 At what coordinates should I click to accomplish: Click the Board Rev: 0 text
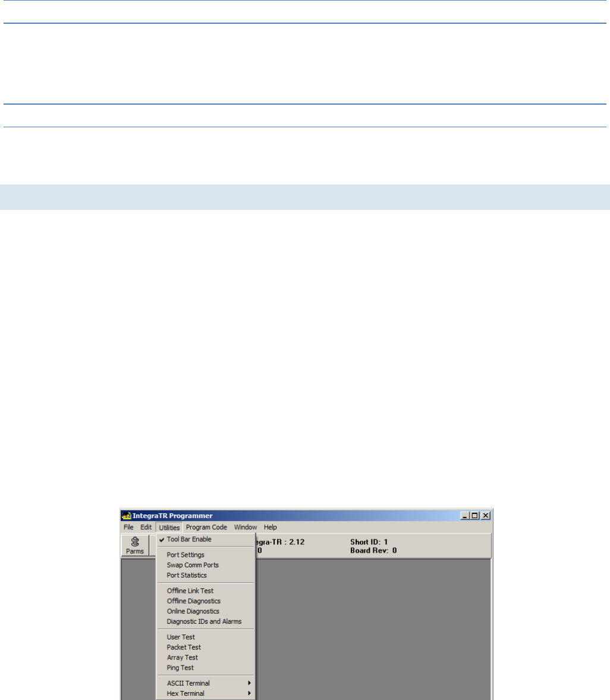(x=373, y=551)
